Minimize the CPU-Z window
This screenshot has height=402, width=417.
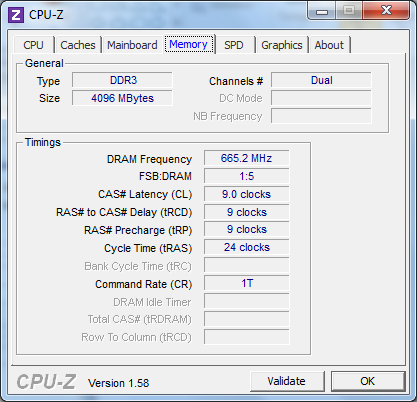coord(321,11)
